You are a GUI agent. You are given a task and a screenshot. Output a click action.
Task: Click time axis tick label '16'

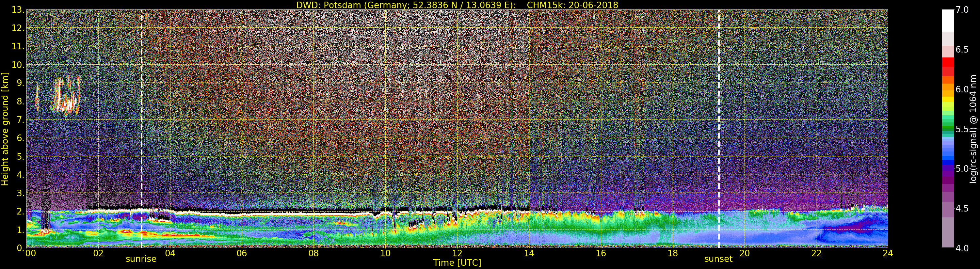coord(601,253)
